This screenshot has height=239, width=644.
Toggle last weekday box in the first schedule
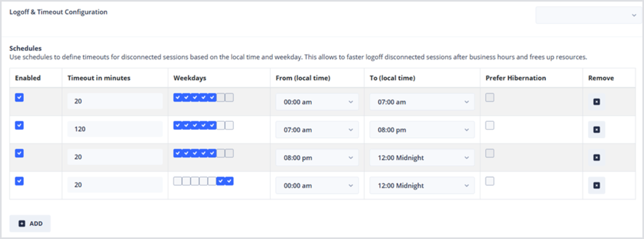[x=229, y=98]
